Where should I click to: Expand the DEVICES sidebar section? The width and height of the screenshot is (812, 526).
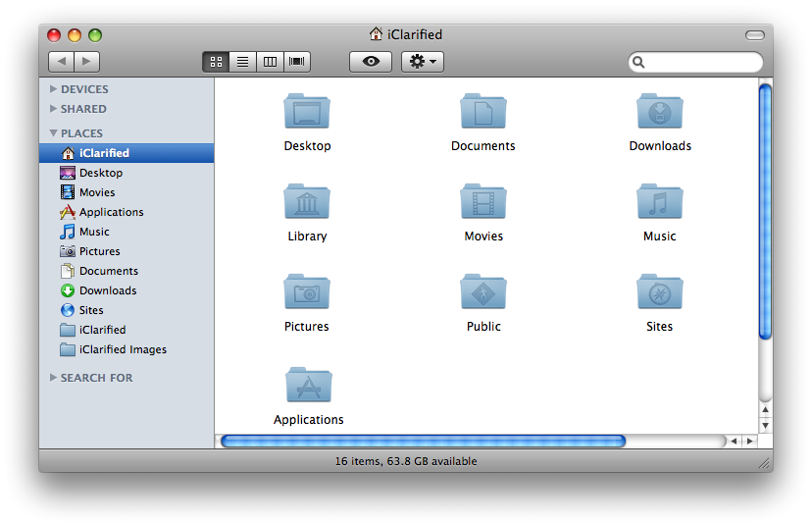point(54,89)
